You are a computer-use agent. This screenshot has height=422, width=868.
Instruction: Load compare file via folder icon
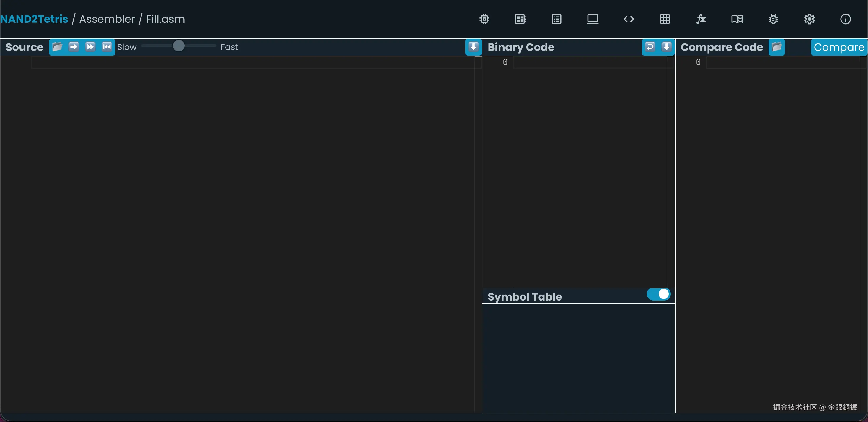click(777, 47)
